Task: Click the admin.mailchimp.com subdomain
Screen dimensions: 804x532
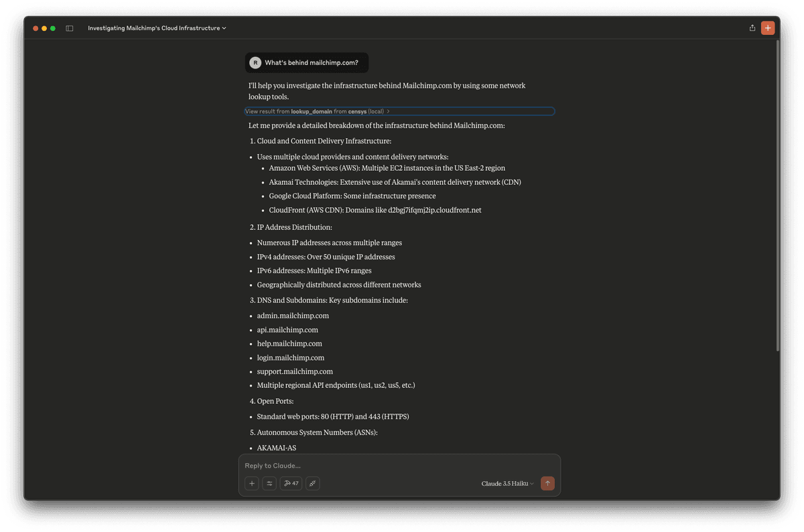Action: pos(293,316)
